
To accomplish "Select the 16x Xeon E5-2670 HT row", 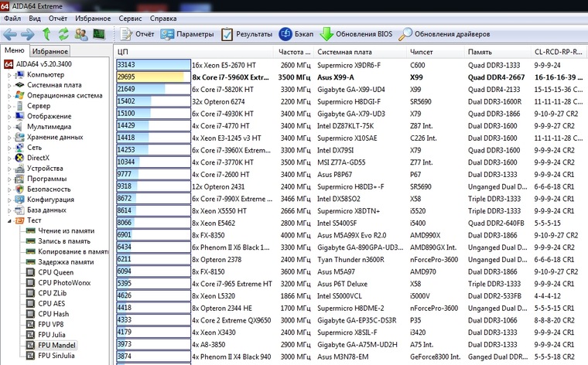I will pos(351,65).
